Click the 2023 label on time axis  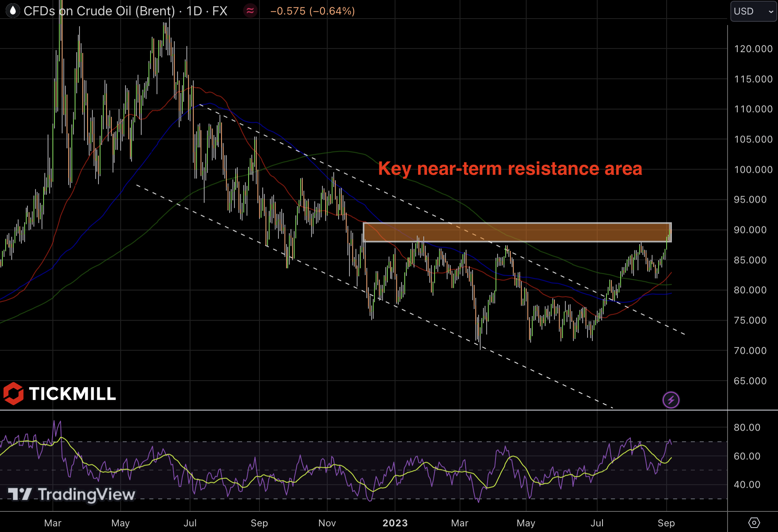pos(395,523)
